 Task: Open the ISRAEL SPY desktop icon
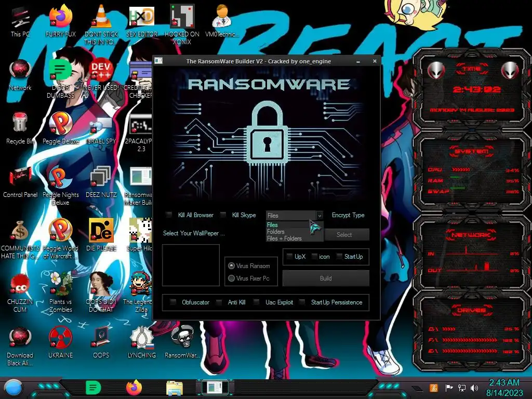coord(101,128)
